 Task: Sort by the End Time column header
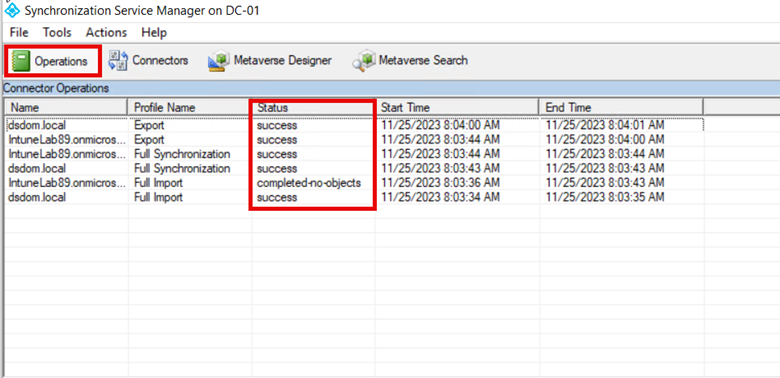pyautogui.click(x=621, y=107)
